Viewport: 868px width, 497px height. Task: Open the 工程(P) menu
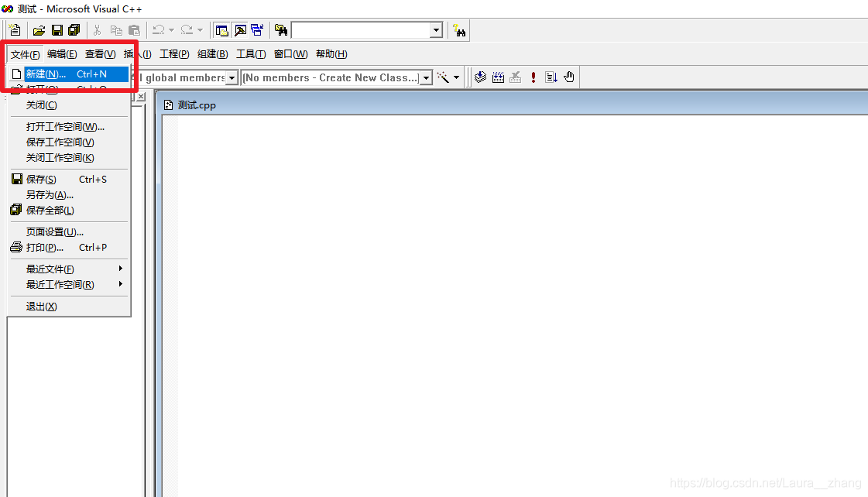coord(174,53)
